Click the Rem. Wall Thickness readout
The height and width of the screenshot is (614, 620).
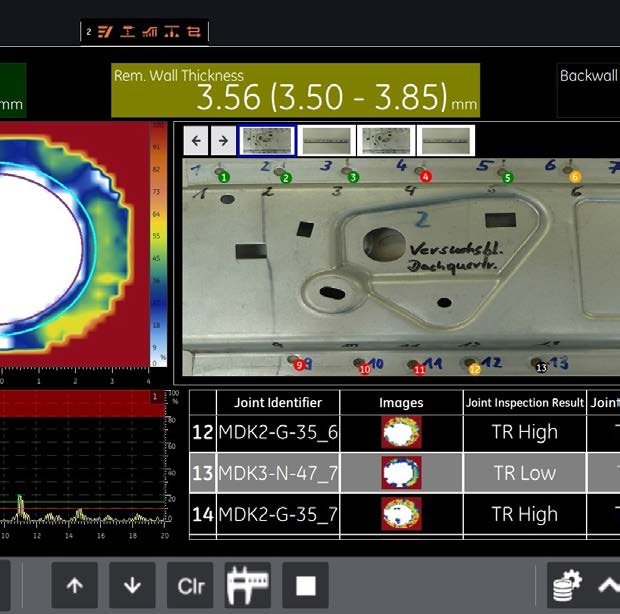(295, 90)
